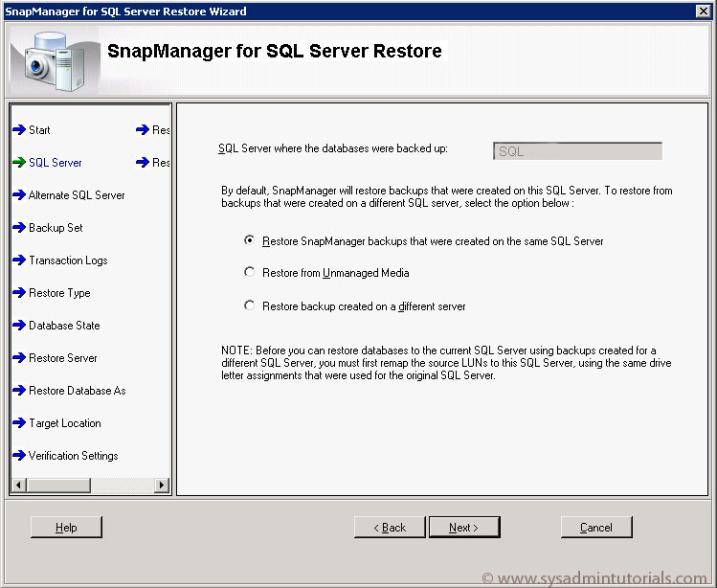The width and height of the screenshot is (717, 588).
Task: Open the Transaction Logs step
Action: [x=68, y=260]
